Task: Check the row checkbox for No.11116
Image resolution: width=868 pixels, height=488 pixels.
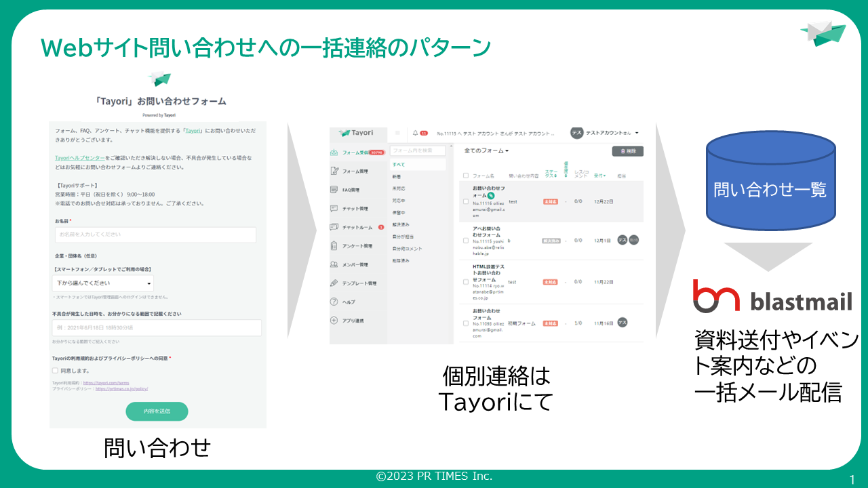Action: 465,201
